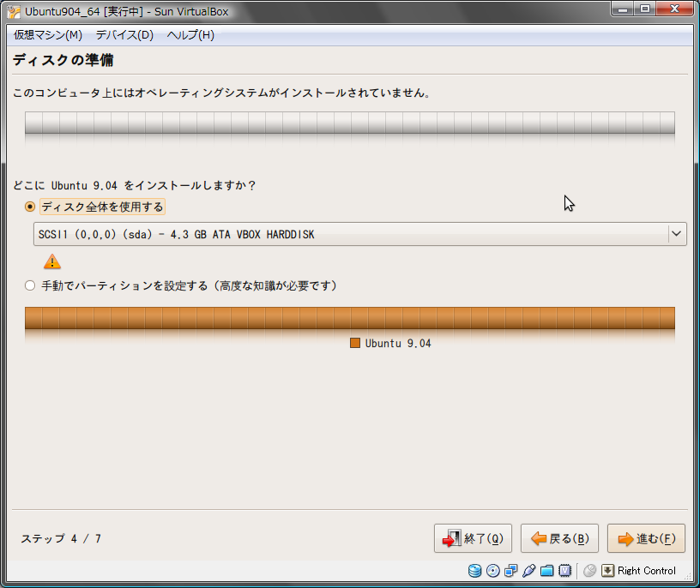700x588 pixels.
Task: Click the CD/DVD drive status icon
Action: pyautogui.click(x=493, y=571)
